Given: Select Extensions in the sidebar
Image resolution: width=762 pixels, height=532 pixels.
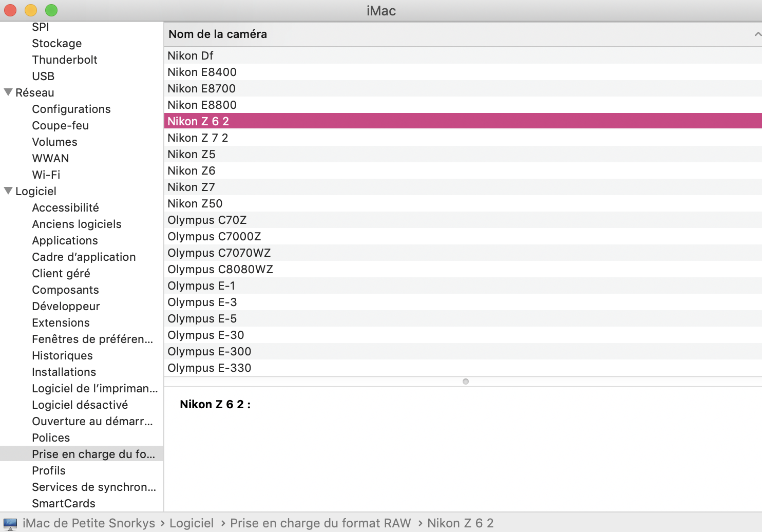Looking at the screenshot, I should (x=61, y=322).
